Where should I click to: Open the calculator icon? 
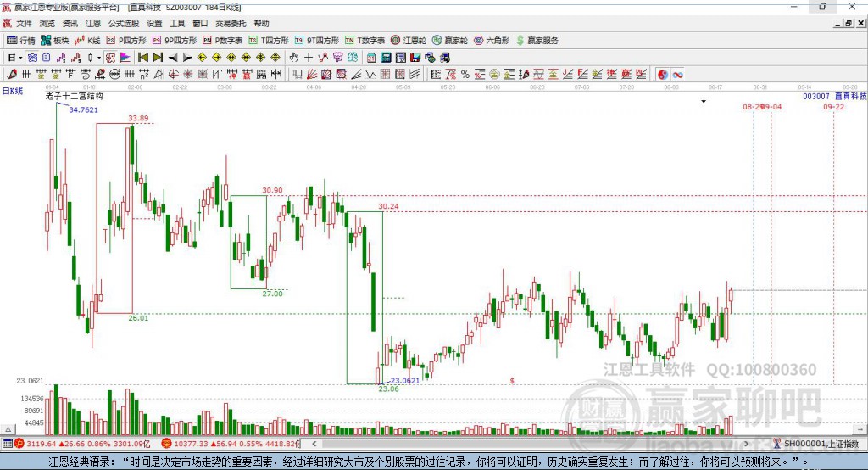point(386,58)
